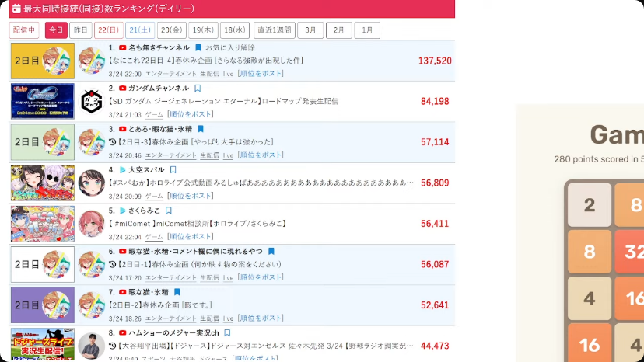Open the 19(木) ranking tab
The width and height of the screenshot is (644, 362).
click(203, 30)
